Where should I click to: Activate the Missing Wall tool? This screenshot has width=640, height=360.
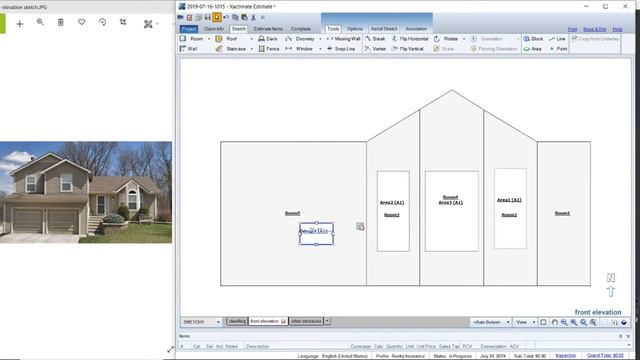[343, 38]
